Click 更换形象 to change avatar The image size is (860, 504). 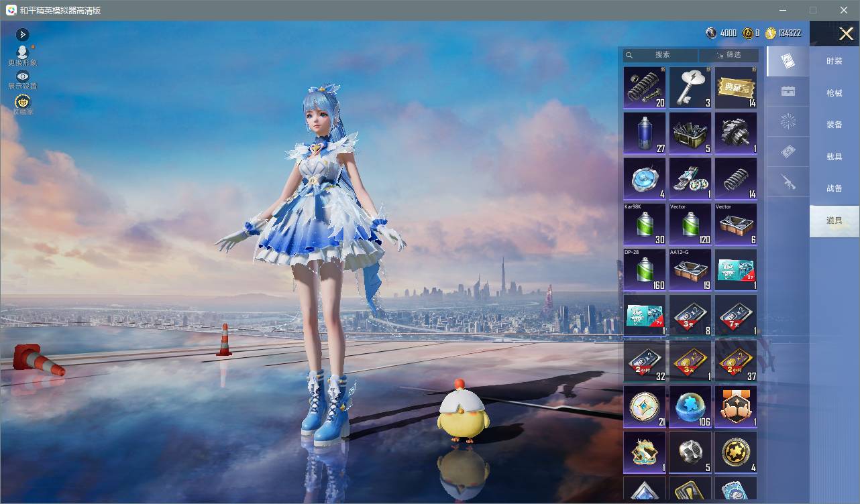coord(23,56)
